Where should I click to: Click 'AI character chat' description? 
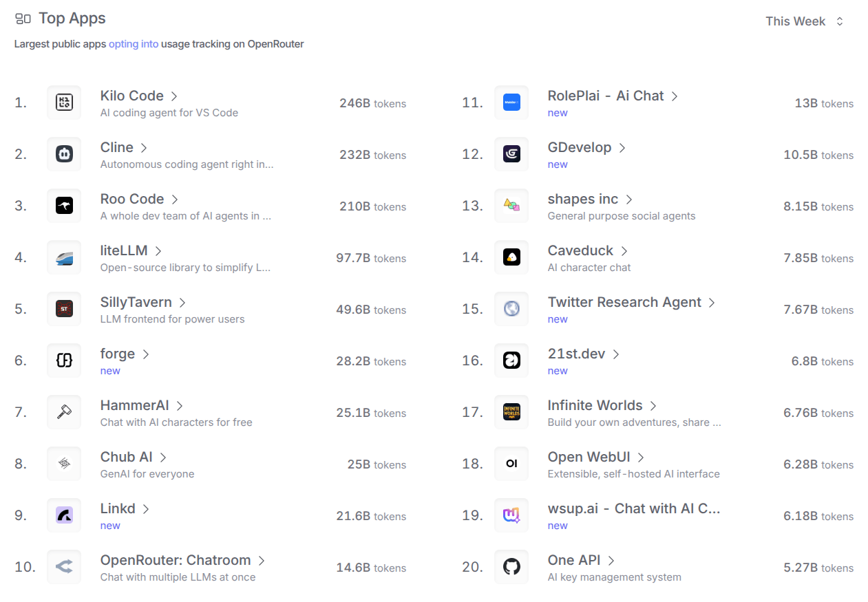pyautogui.click(x=589, y=268)
